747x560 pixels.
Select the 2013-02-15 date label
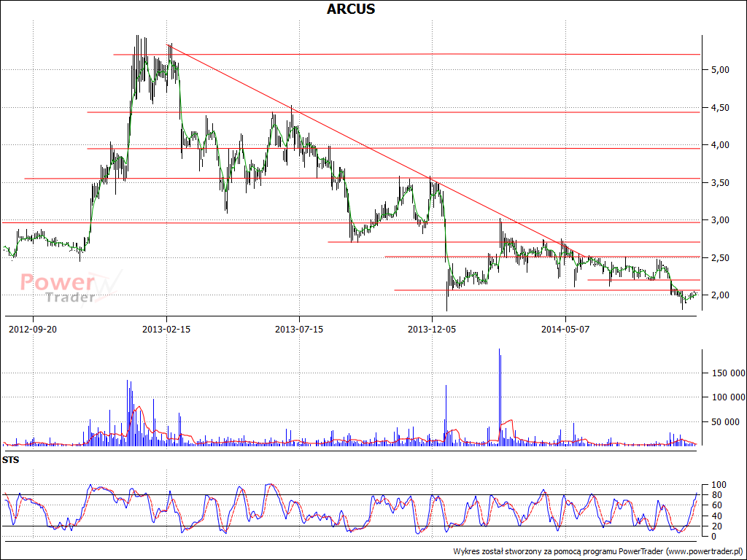[x=166, y=329]
